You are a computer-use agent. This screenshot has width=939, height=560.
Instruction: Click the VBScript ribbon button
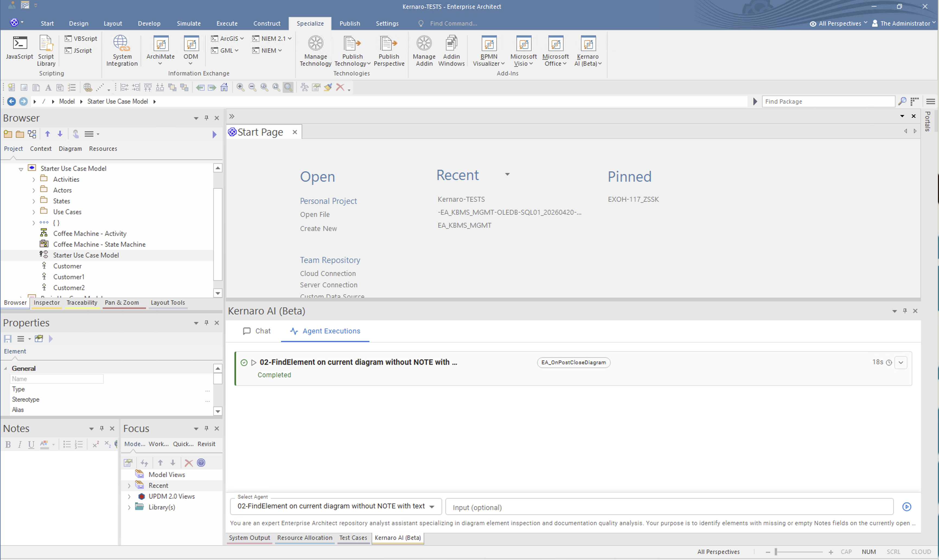pos(81,38)
